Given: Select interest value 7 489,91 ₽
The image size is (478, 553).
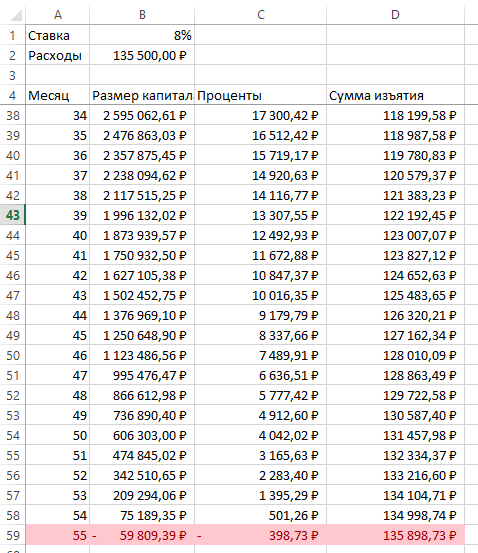Looking at the screenshot, I should [x=260, y=355].
